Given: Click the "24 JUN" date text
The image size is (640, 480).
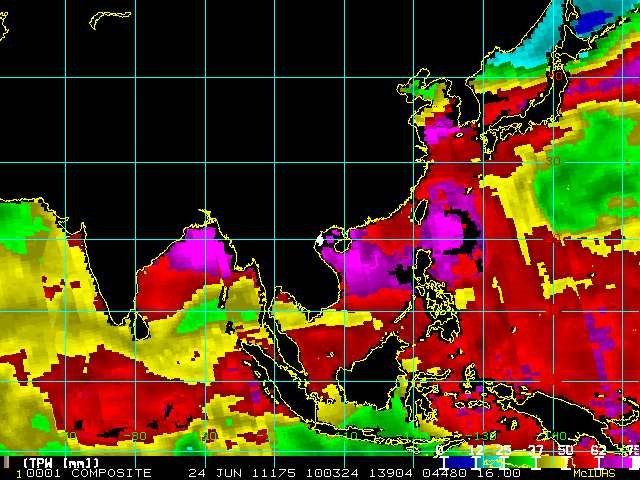Looking at the screenshot, I should click(215, 473).
